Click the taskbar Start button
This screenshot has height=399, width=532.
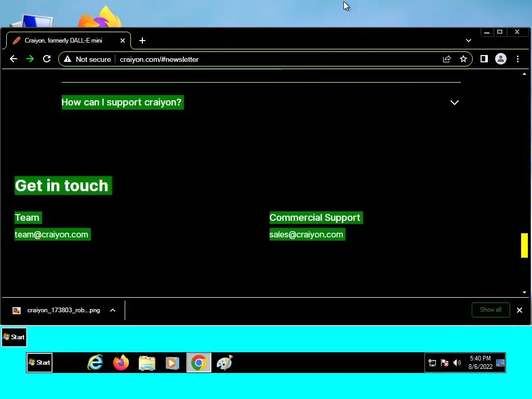click(x=39, y=363)
